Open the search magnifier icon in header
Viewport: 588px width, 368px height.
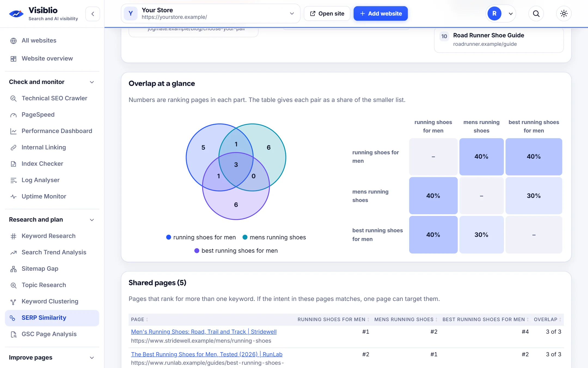536,14
